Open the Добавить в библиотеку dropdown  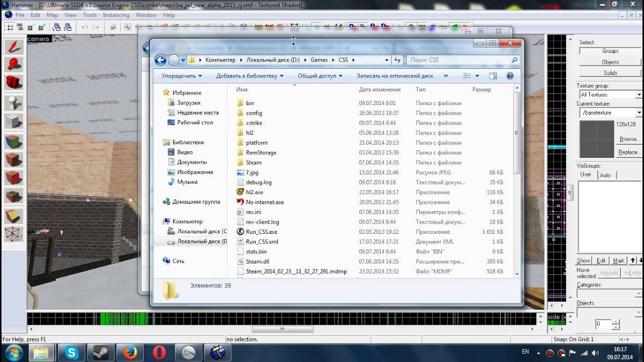coord(250,76)
